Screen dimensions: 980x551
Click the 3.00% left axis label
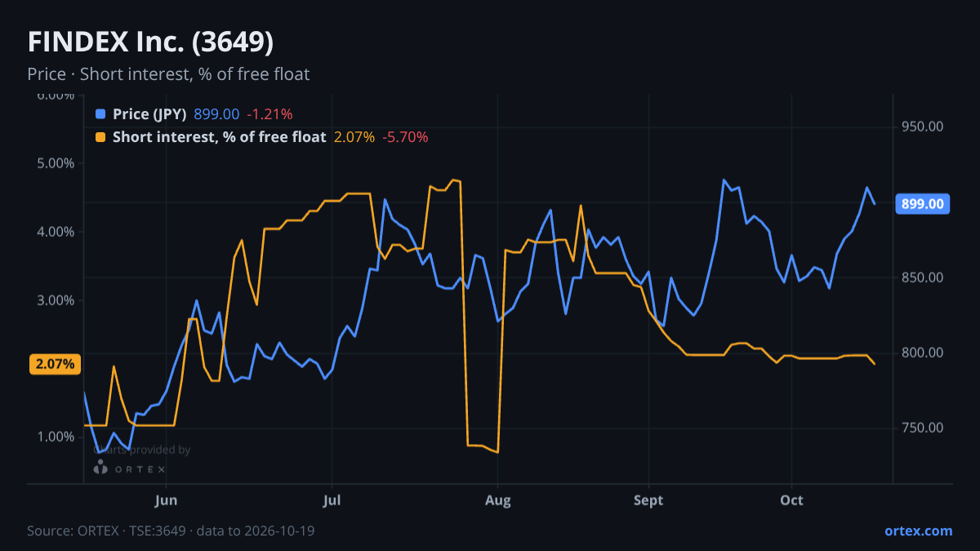56,300
